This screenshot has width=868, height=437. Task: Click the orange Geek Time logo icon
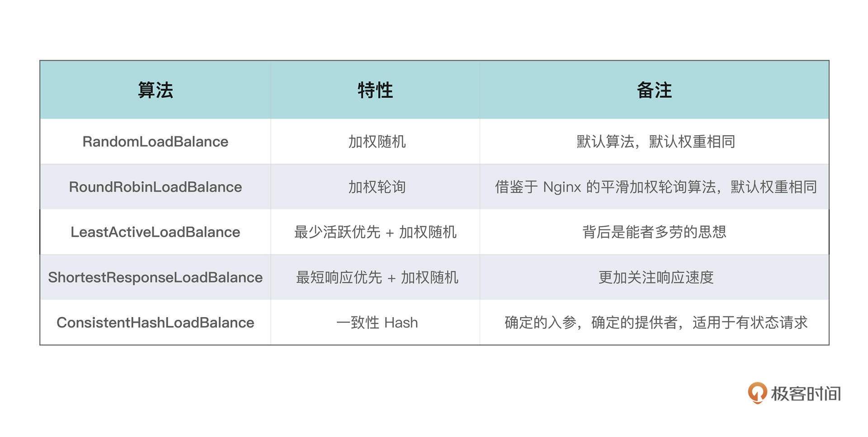(x=757, y=393)
